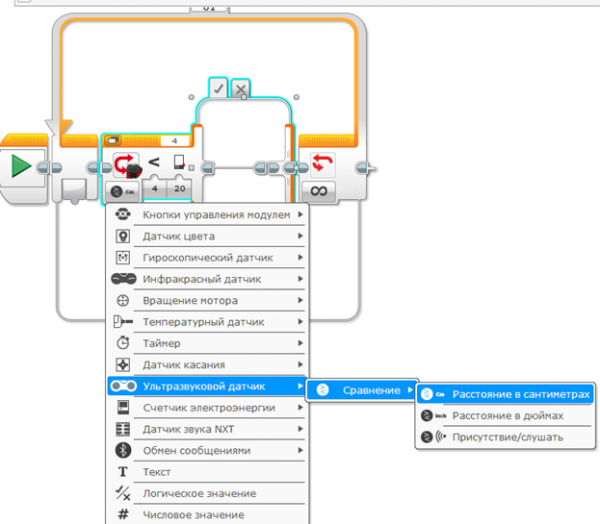Open Датчик цвета submenu
This screenshot has width=600, height=524.
207,236
